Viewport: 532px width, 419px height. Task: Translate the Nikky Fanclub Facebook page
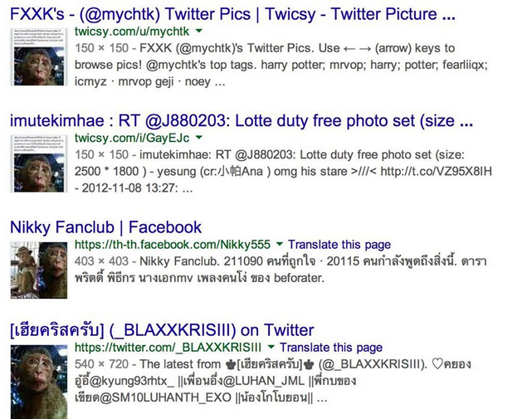339,245
